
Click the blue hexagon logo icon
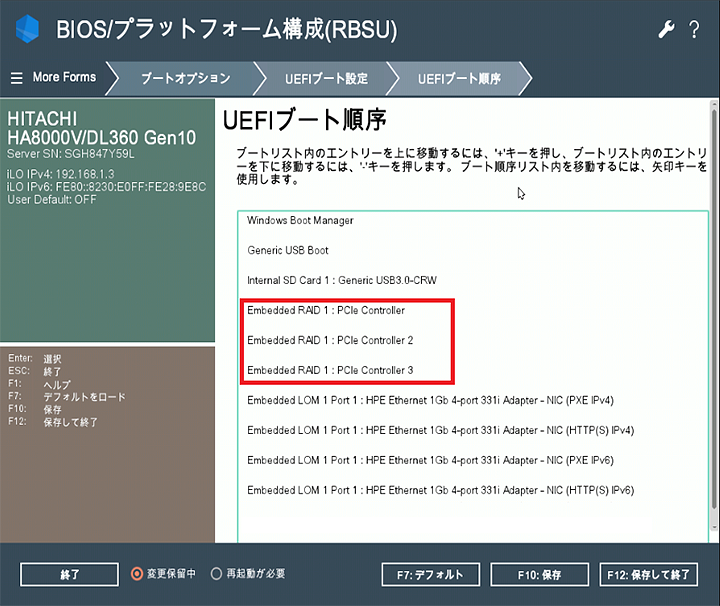click(27, 29)
